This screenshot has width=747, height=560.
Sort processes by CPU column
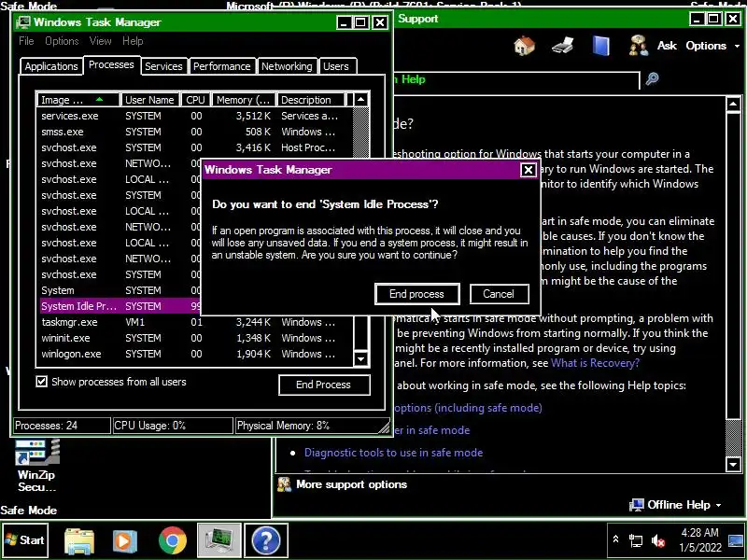pyautogui.click(x=195, y=100)
